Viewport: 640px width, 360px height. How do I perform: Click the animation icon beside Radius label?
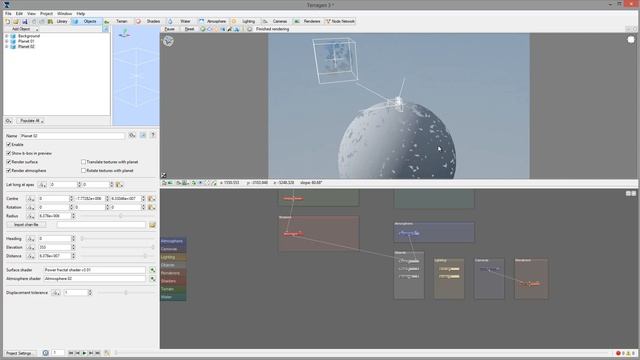[x=31, y=216]
